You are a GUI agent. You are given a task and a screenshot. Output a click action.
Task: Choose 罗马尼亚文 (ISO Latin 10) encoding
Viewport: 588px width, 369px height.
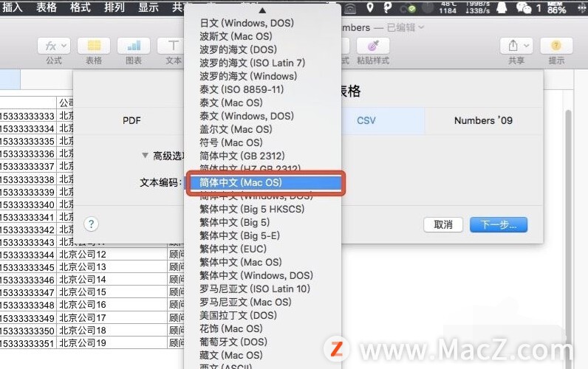[262, 289]
